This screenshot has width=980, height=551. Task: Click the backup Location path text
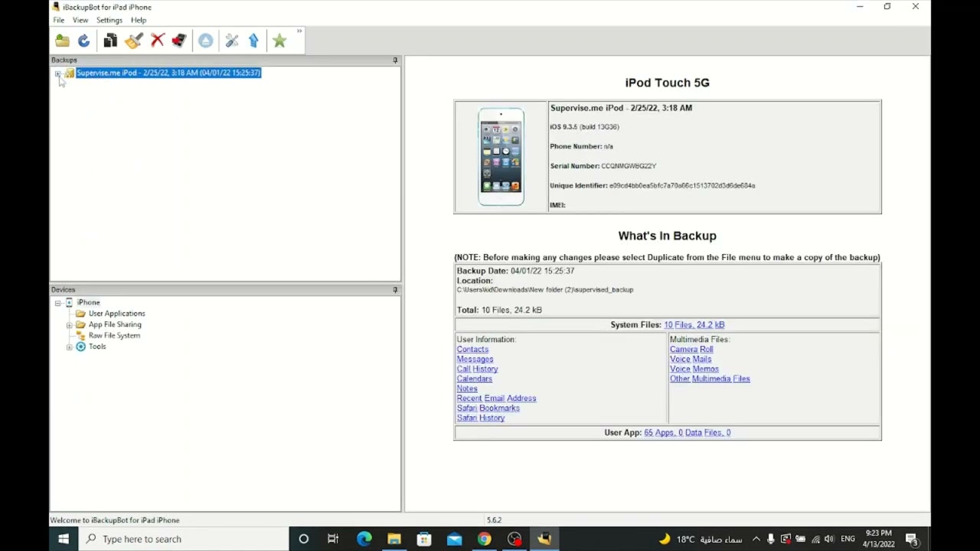[545, 290]
